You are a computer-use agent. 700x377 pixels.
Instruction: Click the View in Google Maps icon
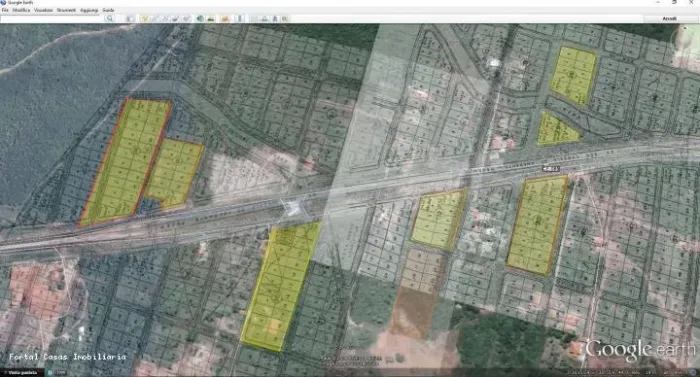(285, 18)
